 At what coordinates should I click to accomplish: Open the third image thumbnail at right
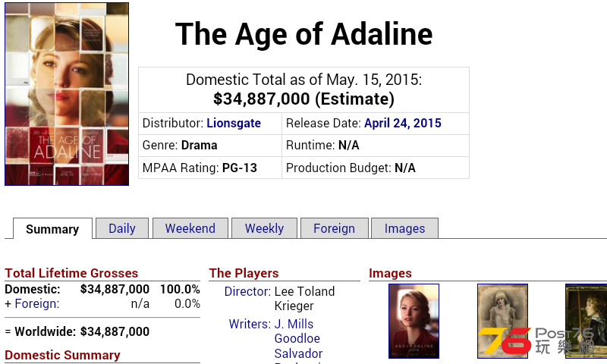pos(586,321)
